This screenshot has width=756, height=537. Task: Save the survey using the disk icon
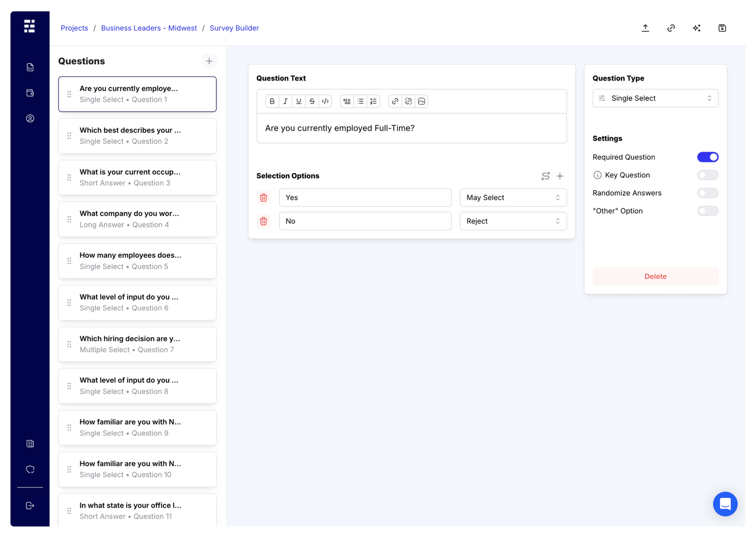point(722,28)
